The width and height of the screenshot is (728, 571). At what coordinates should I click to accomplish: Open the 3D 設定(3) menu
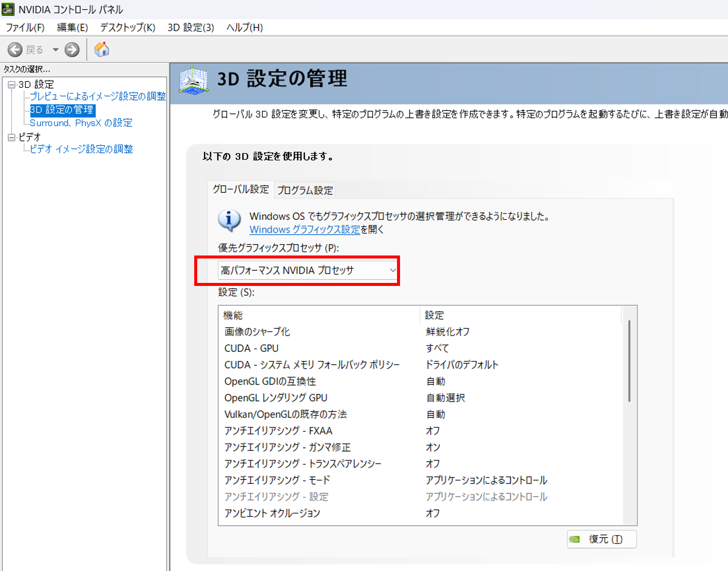pyautogui.click(x=191, y=27)
